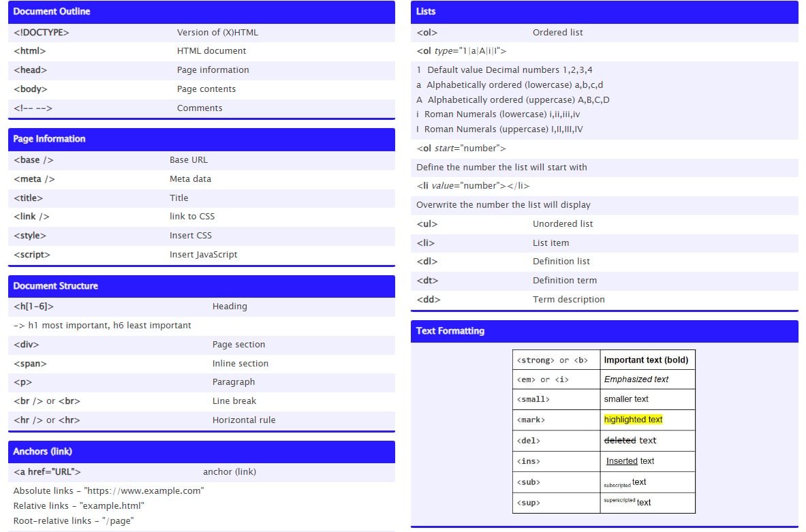Click the <p> tag entry
806x532 pixels.
point(22,382)
